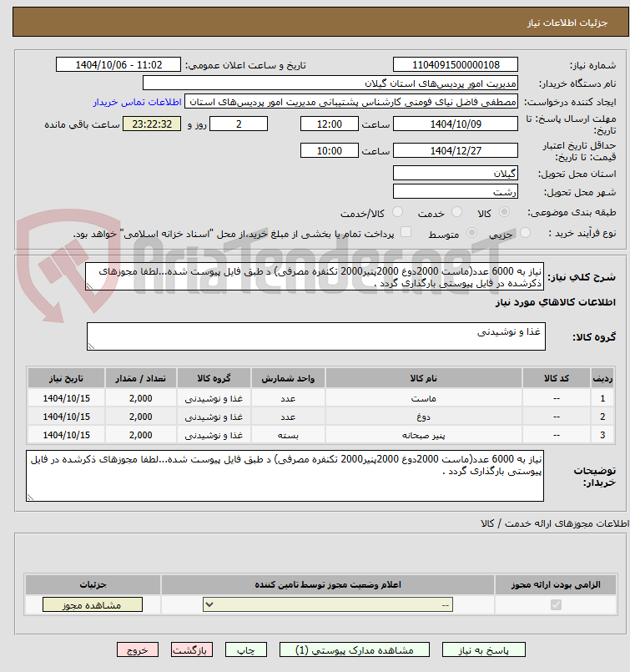Click the تاریخ نیاز column header
The width and height of the screenshot is (630, 672).
(x=67, y=378)
